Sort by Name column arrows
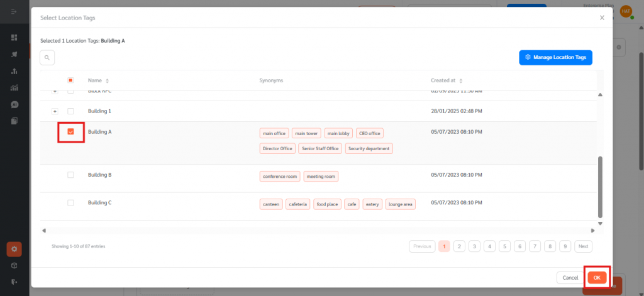The width and height of the screenshot is (644, 296). (107, 81)
